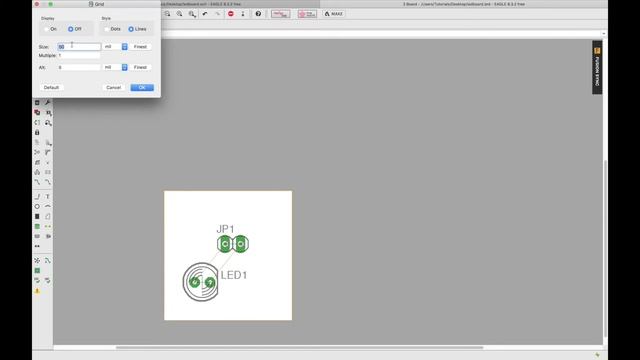This screenshot has width=640, height=360.
Task: Zoom out using the toolbar magnifier
Action: tap(167, 14)
